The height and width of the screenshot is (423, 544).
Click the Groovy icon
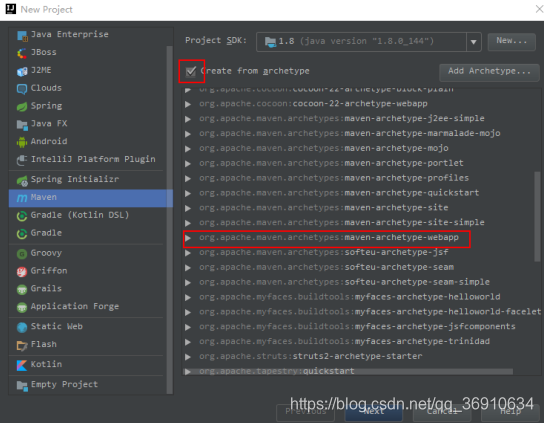pos(22,254)
